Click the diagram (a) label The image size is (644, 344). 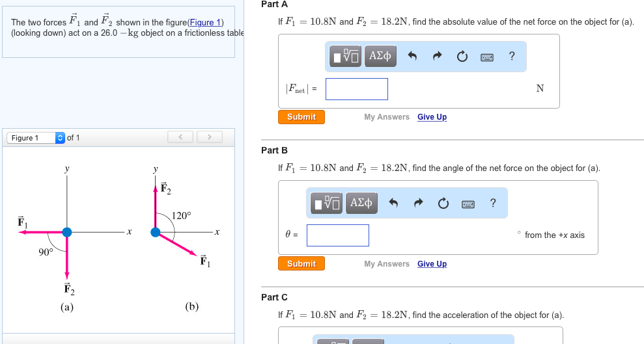tap(67, 307)
